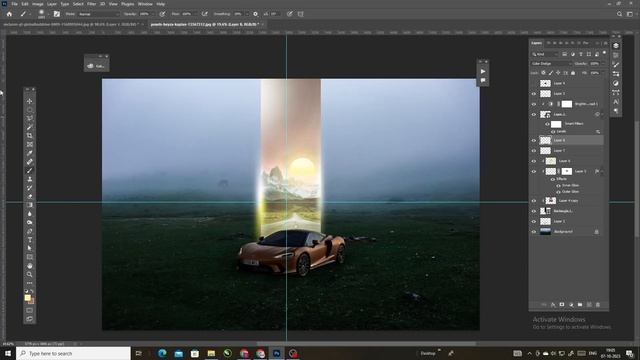Select the Hand tool
The image size is (640, 360).
29,266
